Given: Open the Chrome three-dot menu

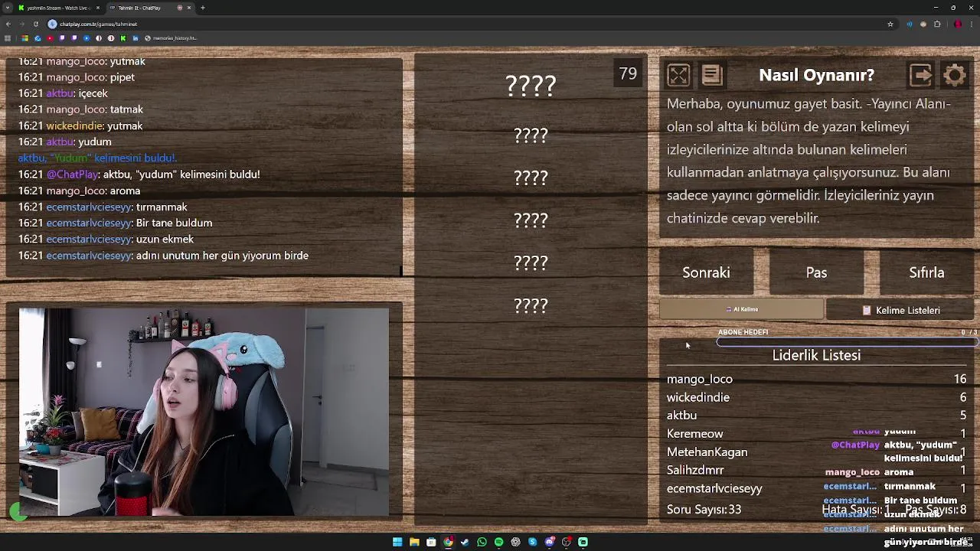Looking at the screenshot, I should (x=971, y=24).
